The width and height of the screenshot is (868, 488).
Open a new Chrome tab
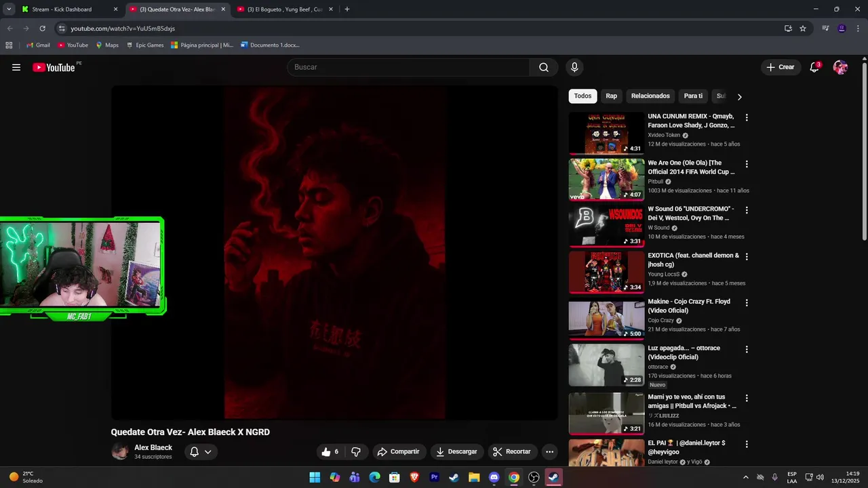(347, 9)
